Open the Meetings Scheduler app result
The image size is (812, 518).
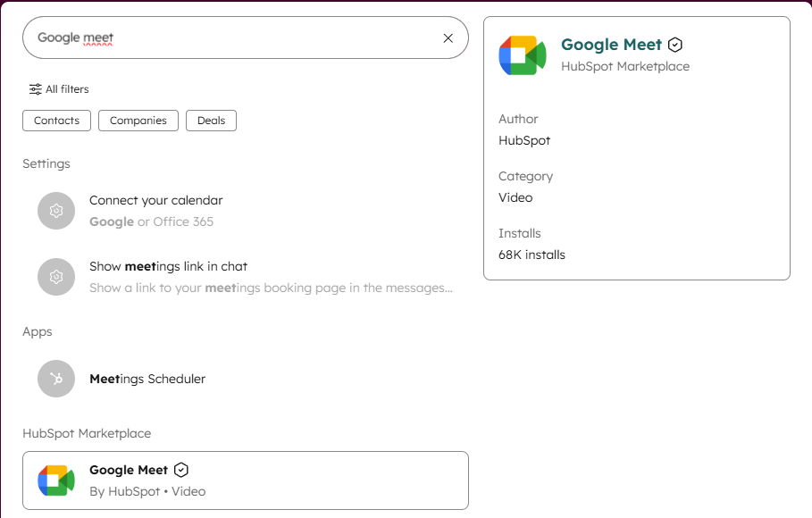coord(147,379)
